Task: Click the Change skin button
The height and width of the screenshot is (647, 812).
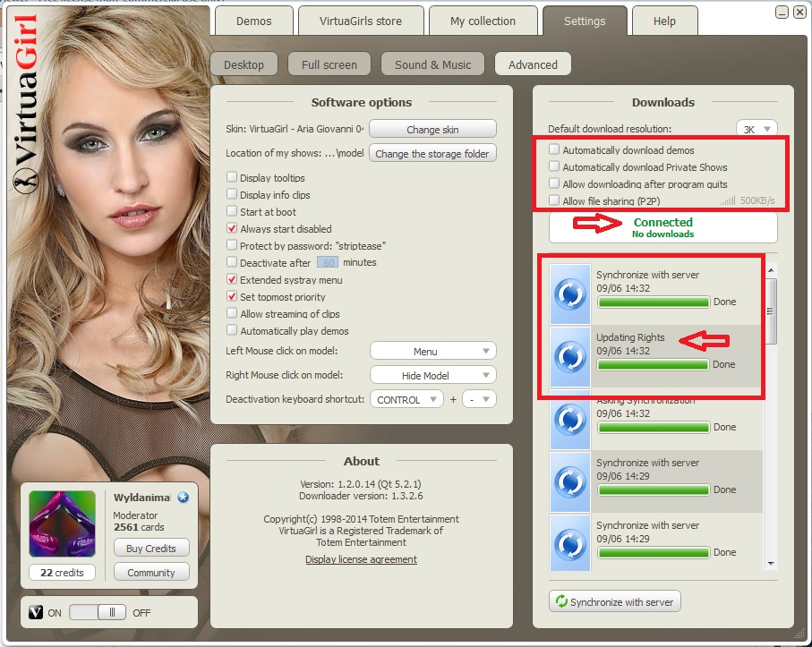Action: click(432, 130)
